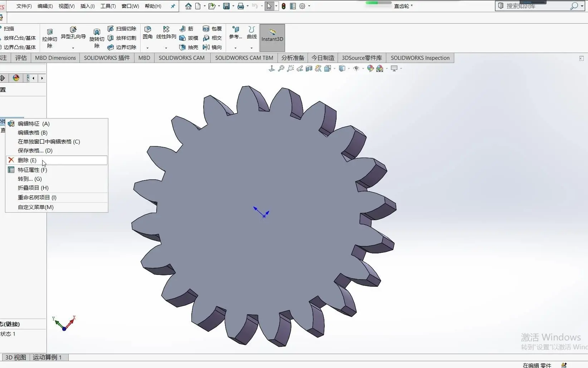Pick the Select arrow cursor tool
588x368 pixels.
[x=269, y=6]
